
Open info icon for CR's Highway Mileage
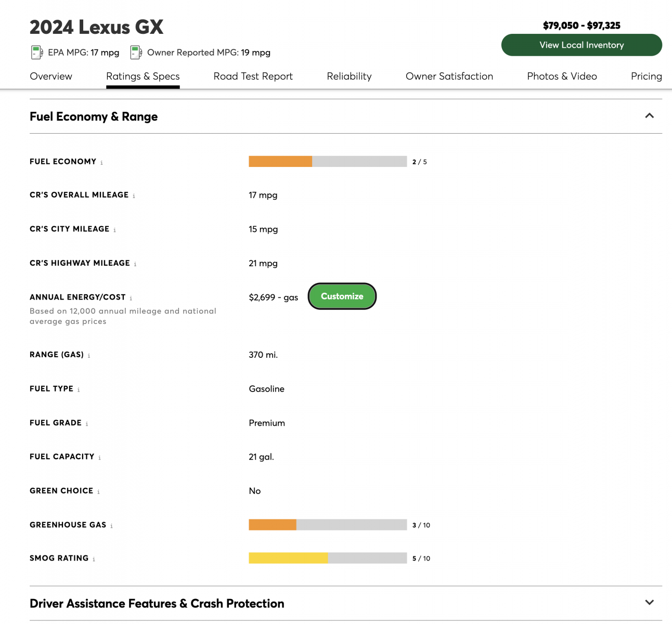135,264
